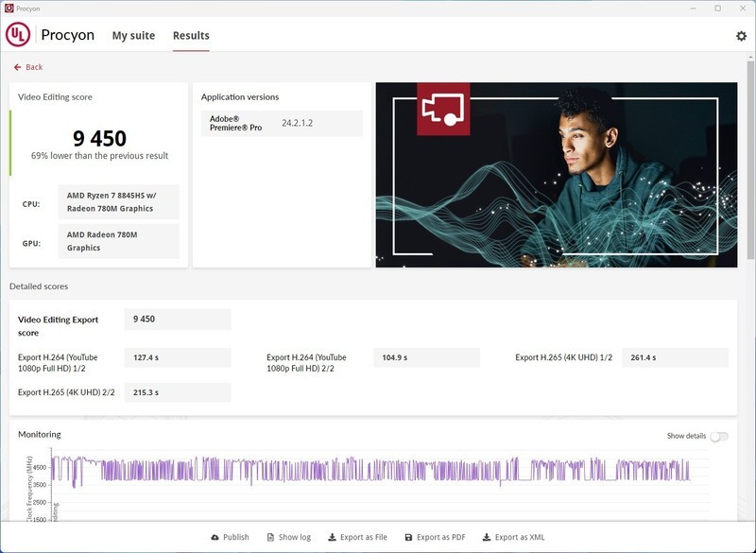
Task: Click the Back link
Action: pyautogui.click(x=34, y=67)
